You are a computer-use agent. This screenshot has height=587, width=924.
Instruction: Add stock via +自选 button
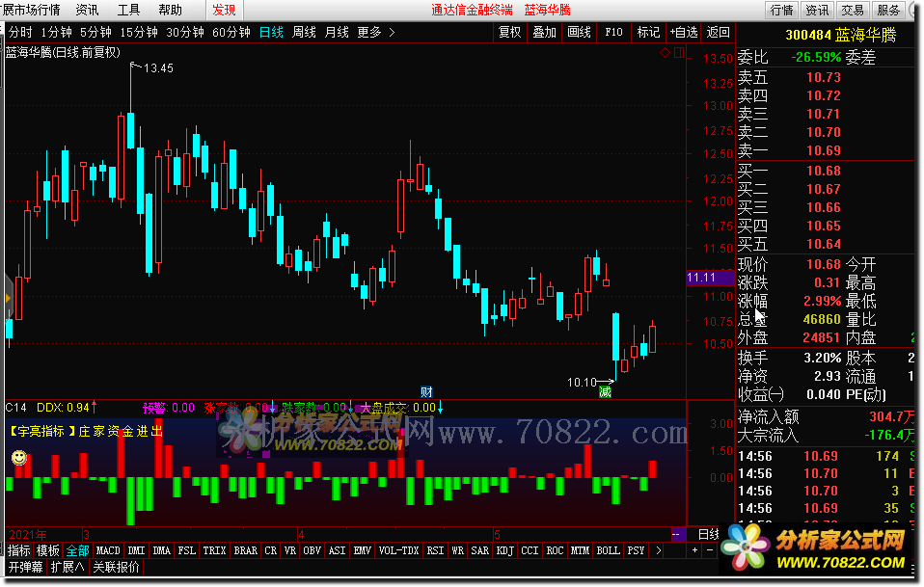pos(684,33)
